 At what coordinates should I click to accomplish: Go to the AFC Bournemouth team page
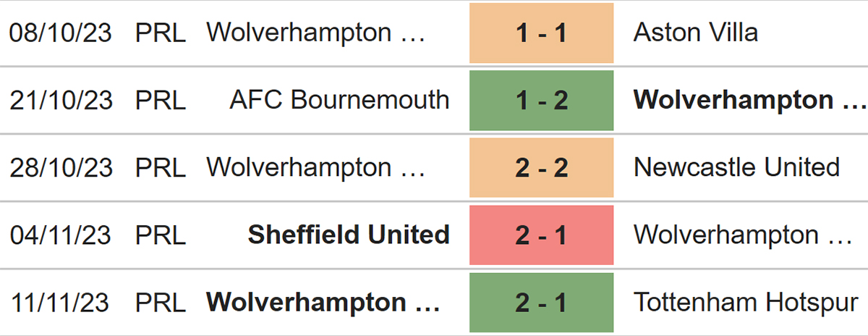point(339,100)
